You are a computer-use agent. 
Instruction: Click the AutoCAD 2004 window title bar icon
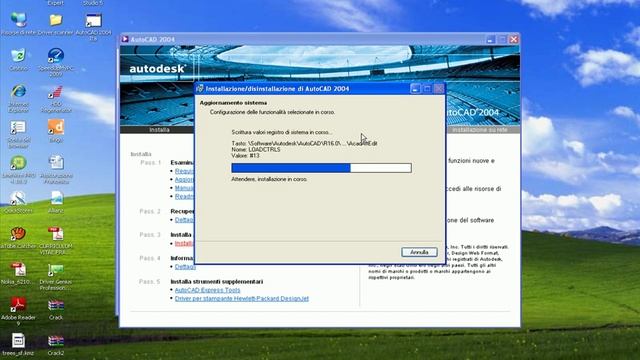click(x=125, y=39)
